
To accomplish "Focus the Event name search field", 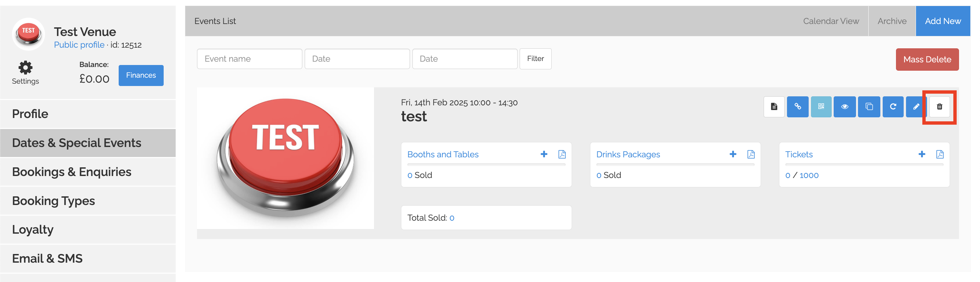I will [249, 59].
